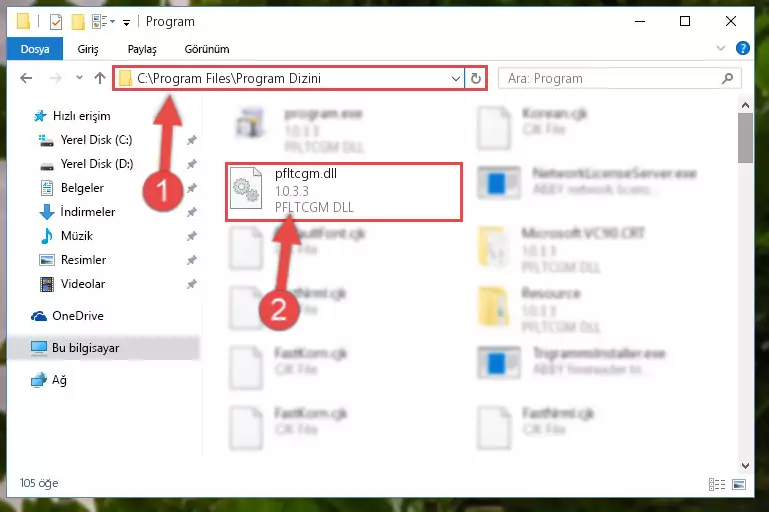Open the Belgeler folder

click(x=82, y=188)
